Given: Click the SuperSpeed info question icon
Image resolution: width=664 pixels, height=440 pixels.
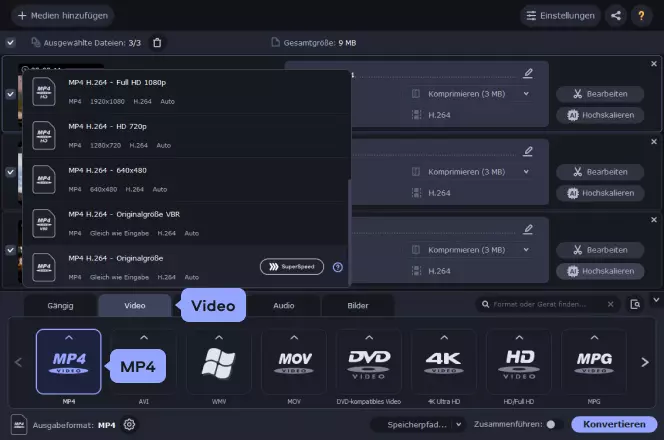Looking at the screenshot, I should [338, 267].
